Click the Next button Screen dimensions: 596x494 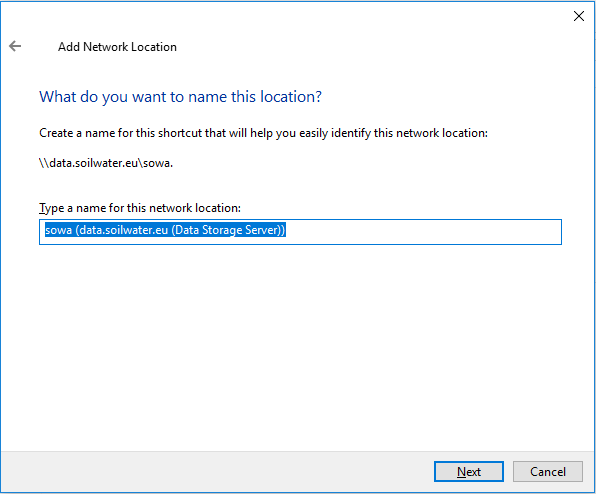(x=469, y=472)
